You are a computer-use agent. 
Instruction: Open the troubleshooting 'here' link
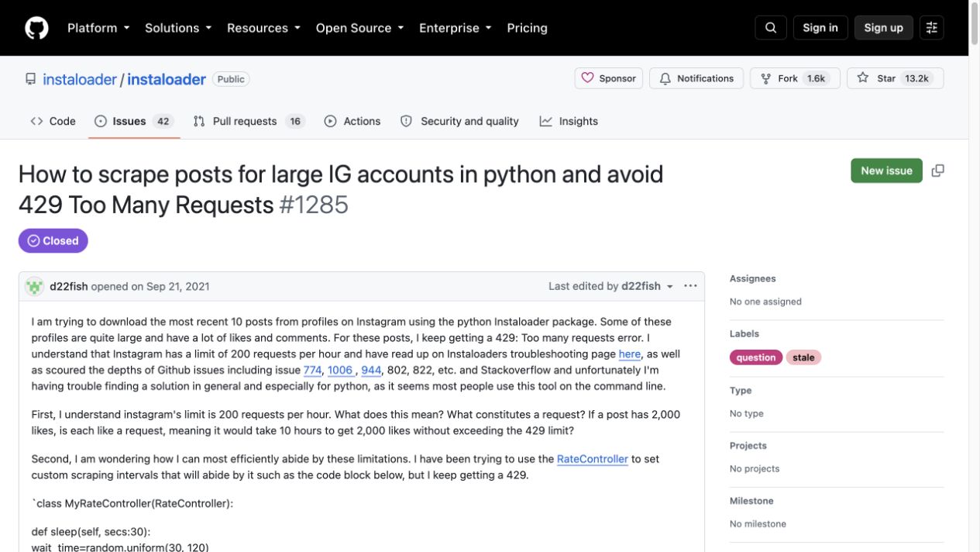(x=629, y=354)
